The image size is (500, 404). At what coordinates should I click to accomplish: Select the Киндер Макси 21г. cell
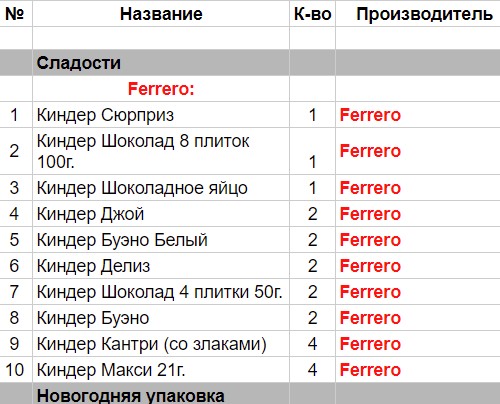pyautogui.click(x=161, y=369)
